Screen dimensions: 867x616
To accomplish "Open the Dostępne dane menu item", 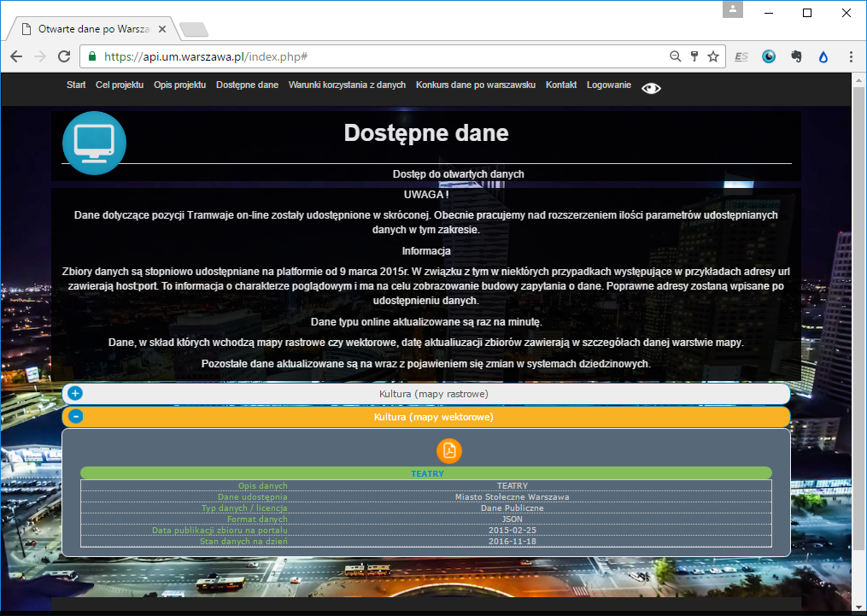I will (x=247, y=85).
